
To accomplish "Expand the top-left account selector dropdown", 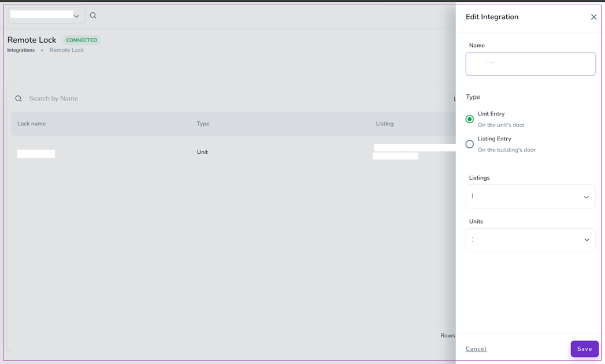I will tap(46, 16).
